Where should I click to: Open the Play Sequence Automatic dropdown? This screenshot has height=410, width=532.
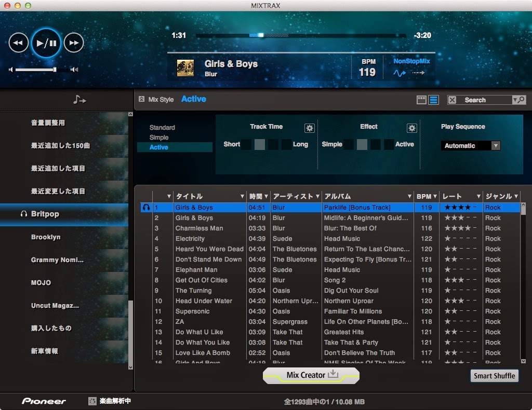[470, 146]
